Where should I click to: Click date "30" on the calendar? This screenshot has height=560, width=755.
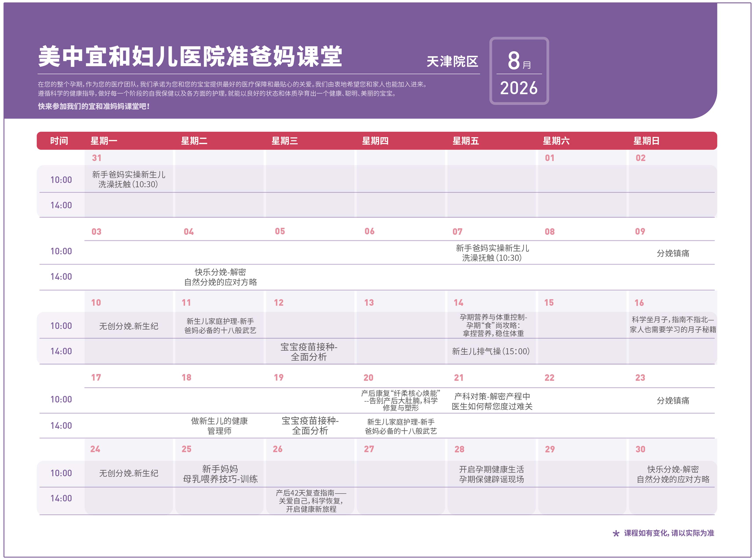point(640,449)
